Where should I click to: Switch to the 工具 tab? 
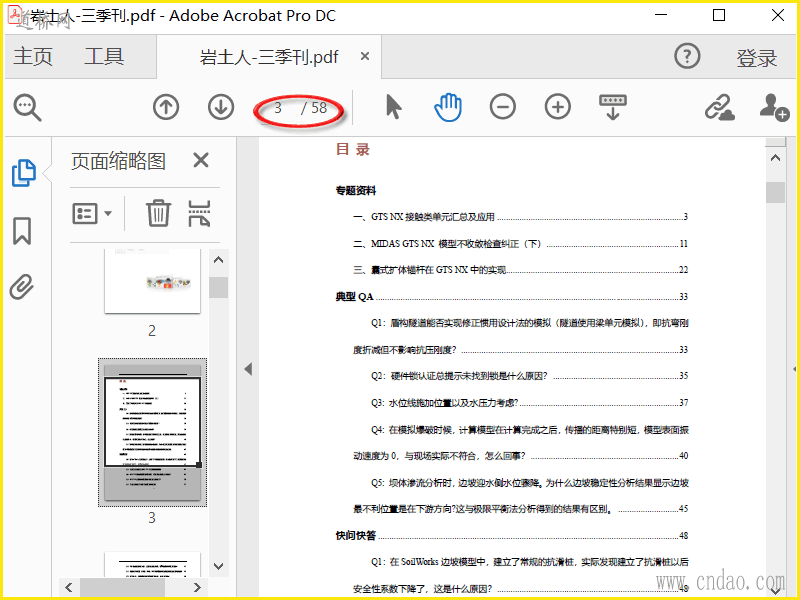104,56
